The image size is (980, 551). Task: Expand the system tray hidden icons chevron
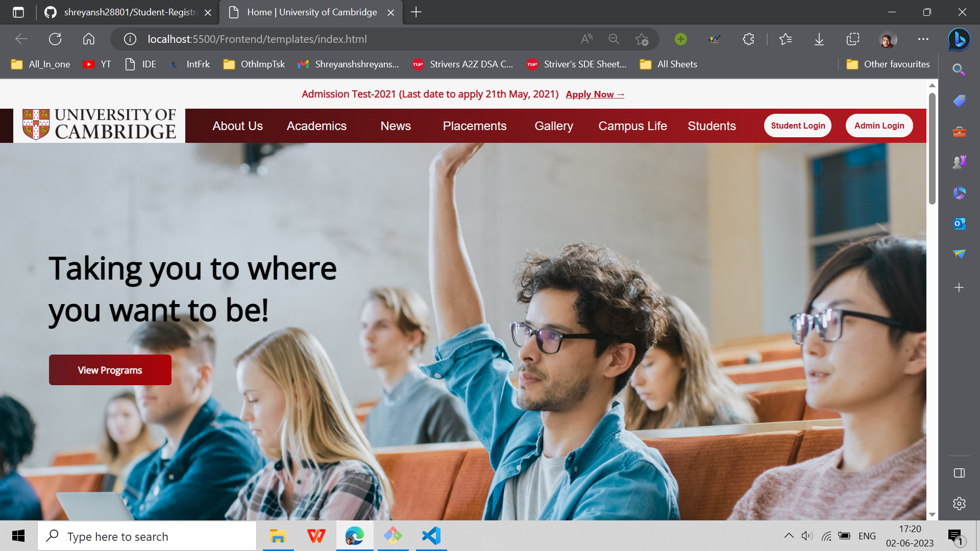(x=789, y=536)
